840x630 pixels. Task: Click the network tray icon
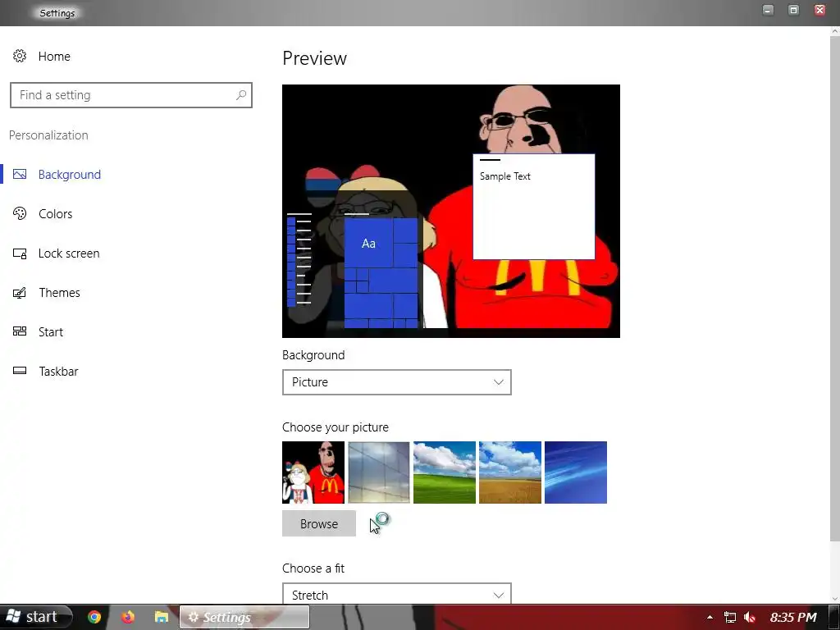point(729,618)
